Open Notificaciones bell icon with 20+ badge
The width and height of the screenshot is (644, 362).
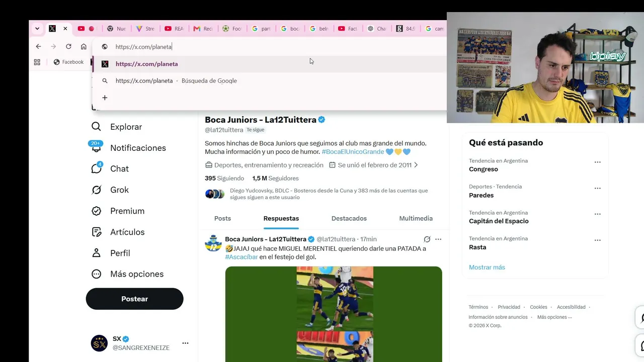click(96, 147)
